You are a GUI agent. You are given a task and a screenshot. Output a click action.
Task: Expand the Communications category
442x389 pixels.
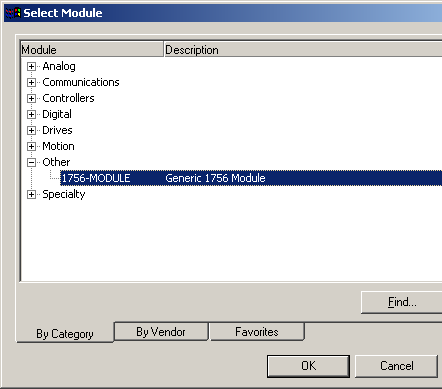[x=31, y=82]
